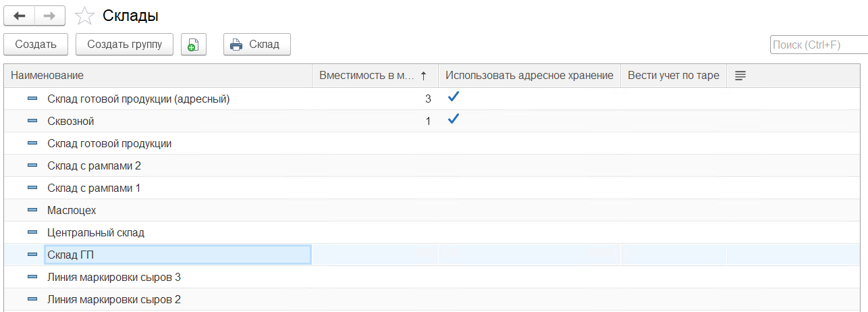Screen dimensions: 868x312
Task: Click the row icon beside Маслоцех
Action: pyautogui.click(x=32, y=210)
